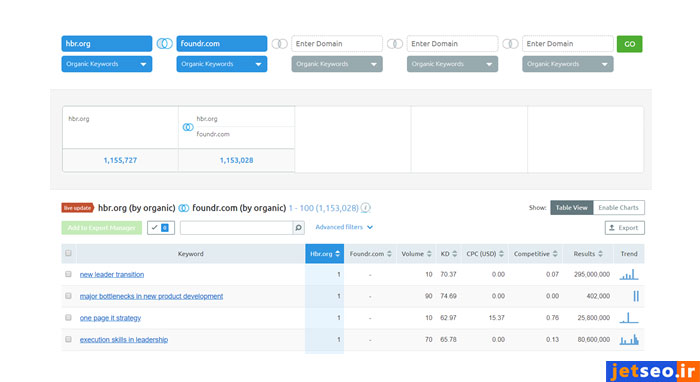The width and height of the screenshot is (700, 382).
Task: Click the Export button
Action: pyautogui.click(x=625, y=228)
